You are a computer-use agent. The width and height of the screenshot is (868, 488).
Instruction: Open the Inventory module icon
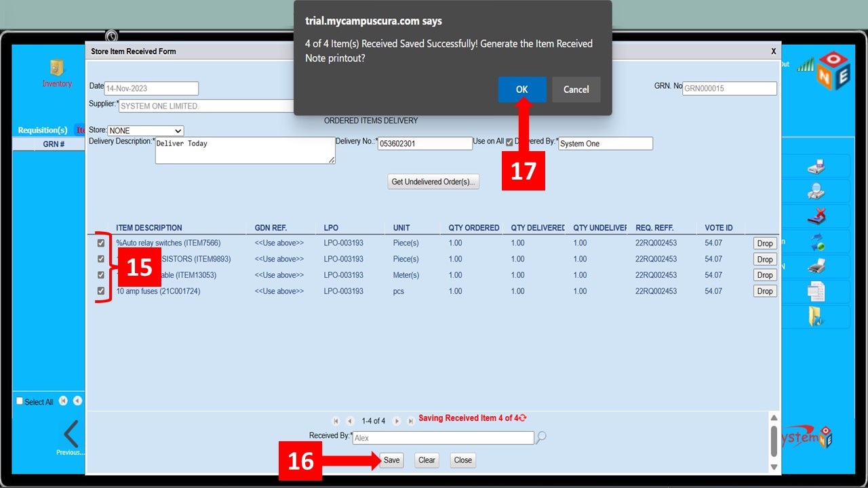pos(56,68)
